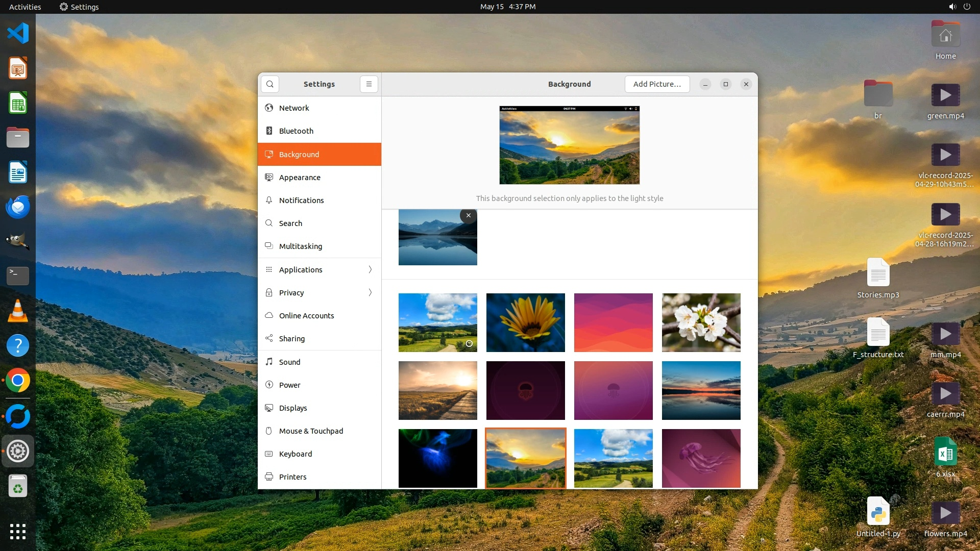Go to the Sound settings entry
This screenshot has width=980, height=551.
(x=289, y=362)
